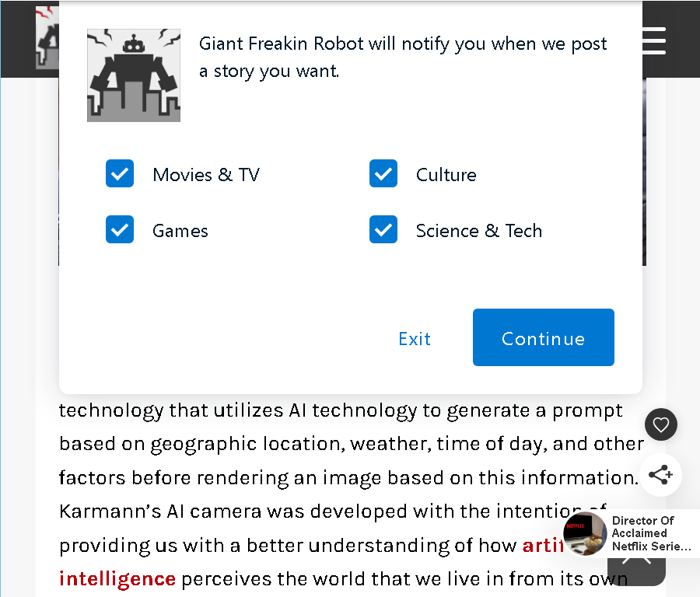Click the notification dialog message text
The image size is (700, 597).
click(x=403, y=58)
